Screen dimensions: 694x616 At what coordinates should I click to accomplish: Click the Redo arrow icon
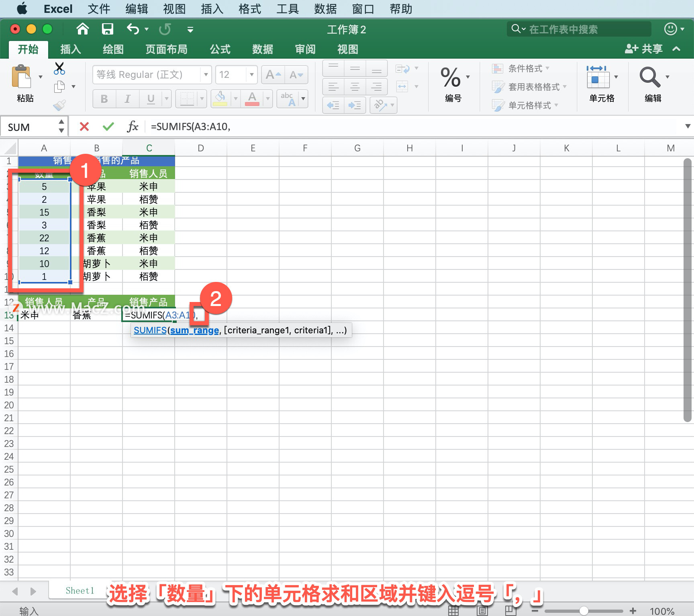tap(165, 29)
